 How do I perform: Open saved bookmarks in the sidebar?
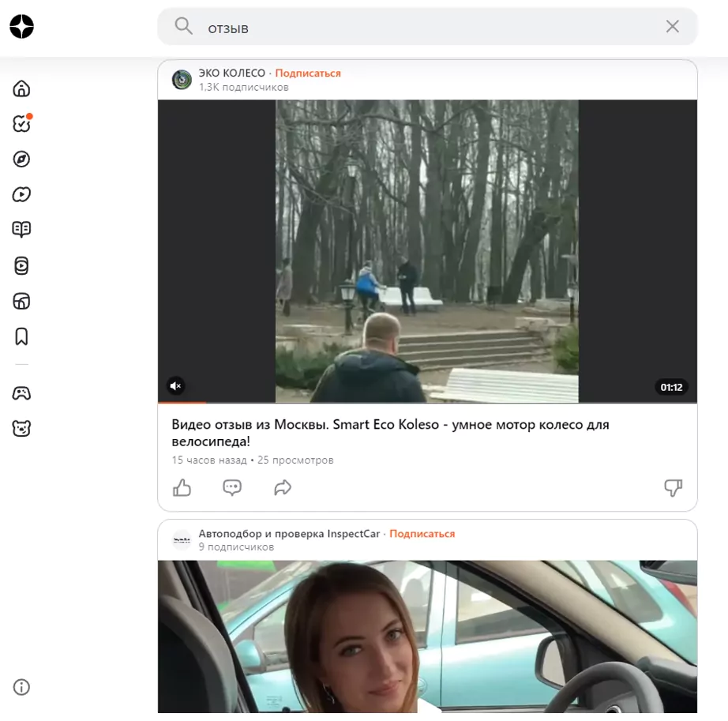click(21, 336)
